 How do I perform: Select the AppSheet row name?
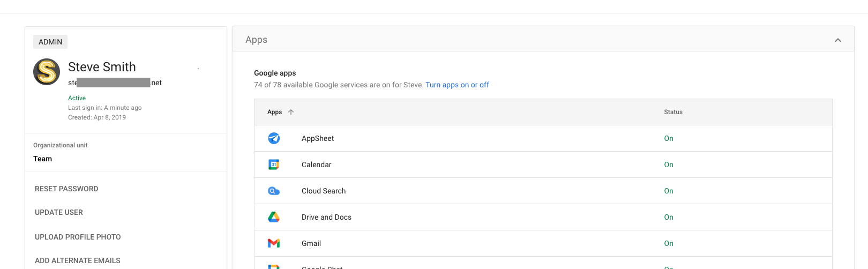pos(318,138)
